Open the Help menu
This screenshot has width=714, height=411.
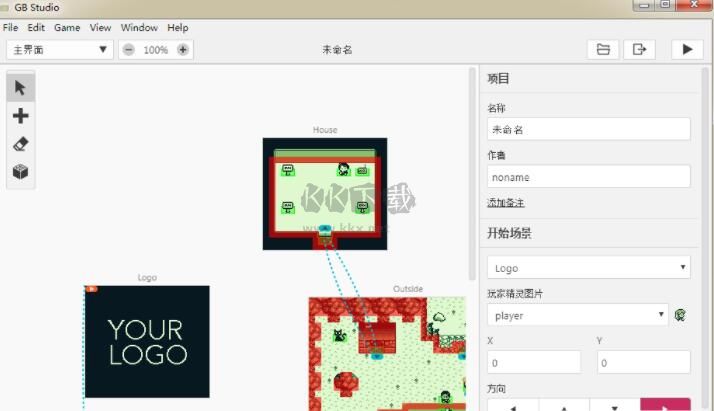tap(178, 28)
